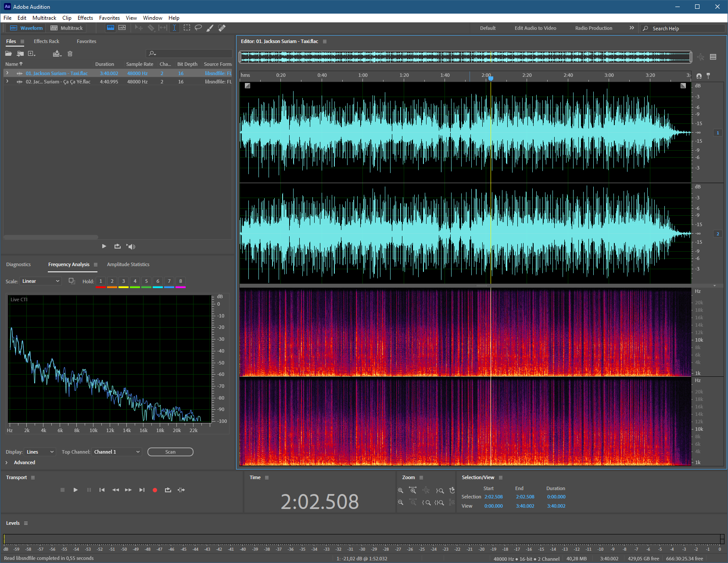Screen dimensions: 728x563
Task: Open the New File button menu
Action: point(32,54)
